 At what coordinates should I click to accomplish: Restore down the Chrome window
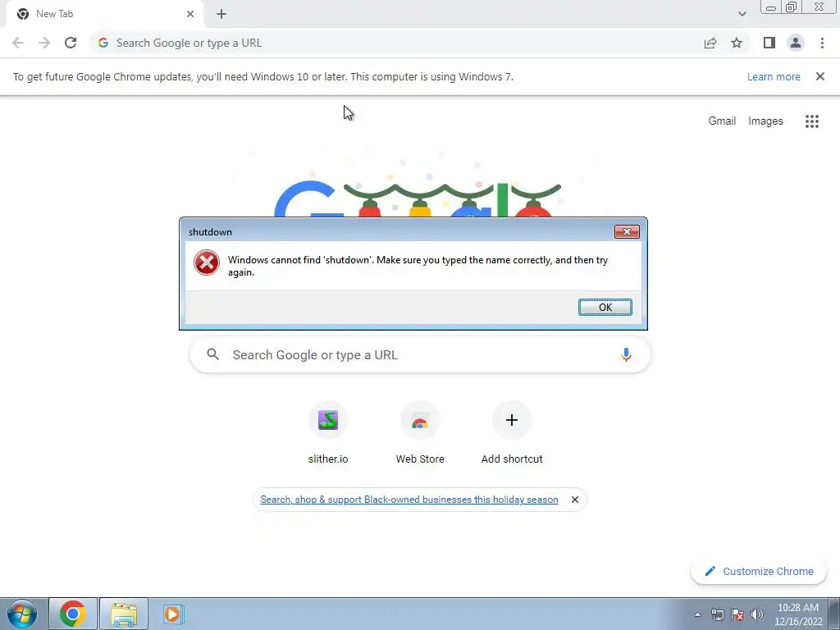(791, 7)
